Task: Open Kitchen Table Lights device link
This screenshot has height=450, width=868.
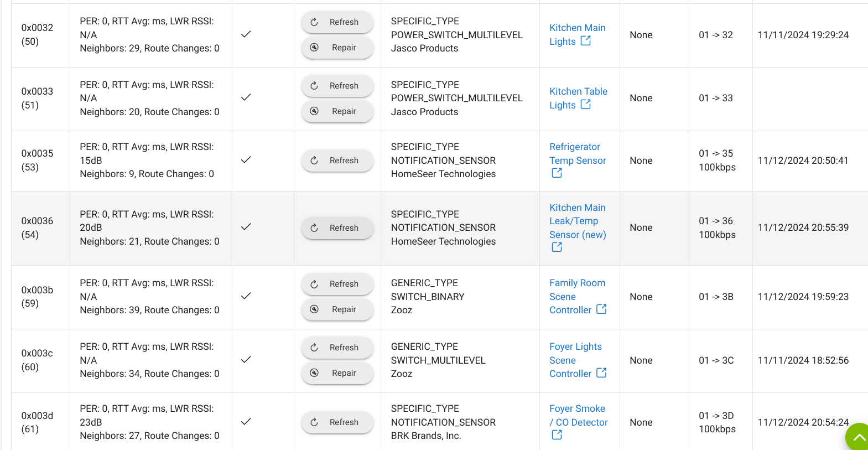Action: pyautogui.click(x=578, y=98)
